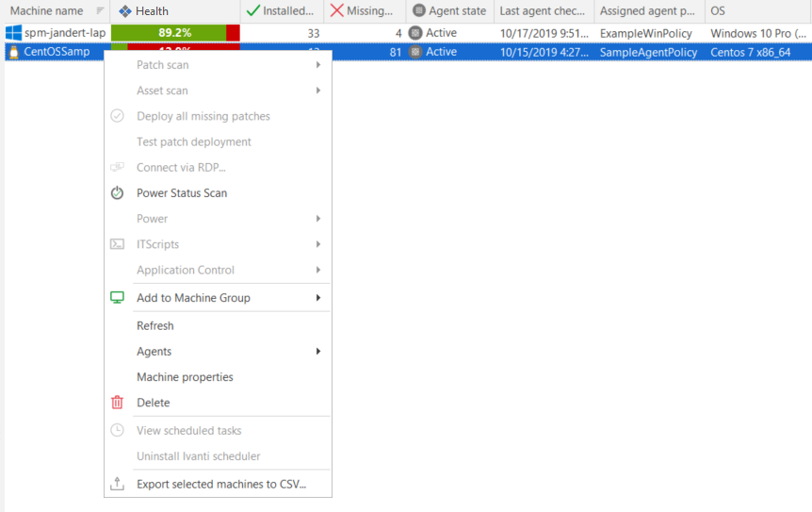Click the export arrow icon beside CSV option
The height and width of the screenshot is (512, 812).
117,484
